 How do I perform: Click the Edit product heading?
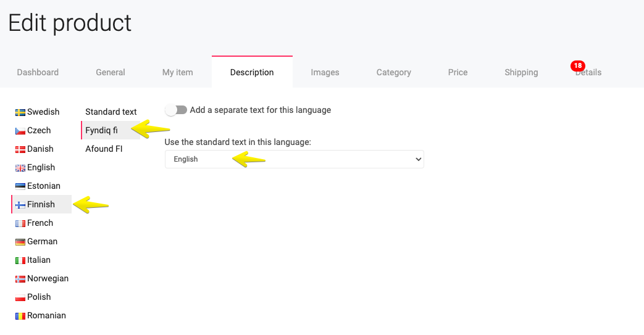[x=70, y=23]
